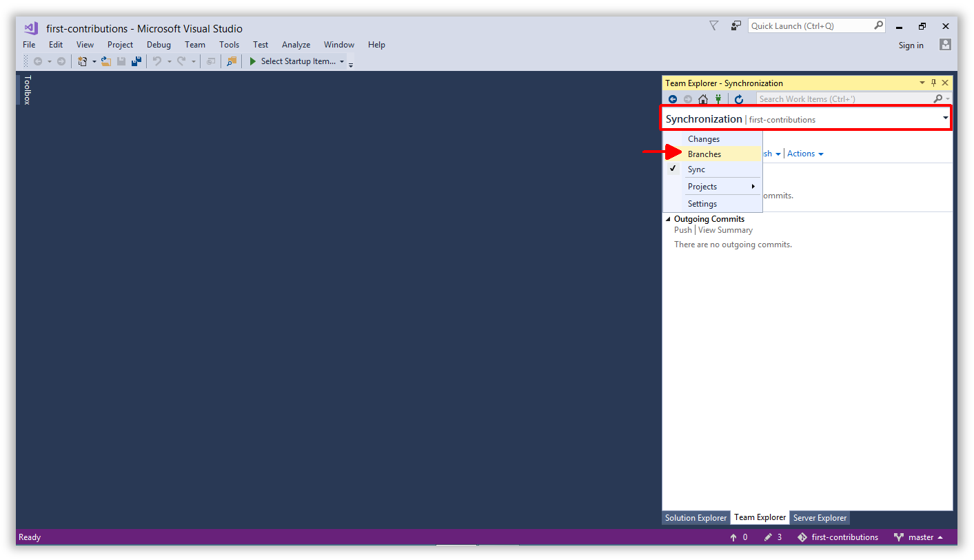The width and height of the screenshot is (974, 560).
Task: Click Team Explorer blue Back arrow
Action: point(673,99)
